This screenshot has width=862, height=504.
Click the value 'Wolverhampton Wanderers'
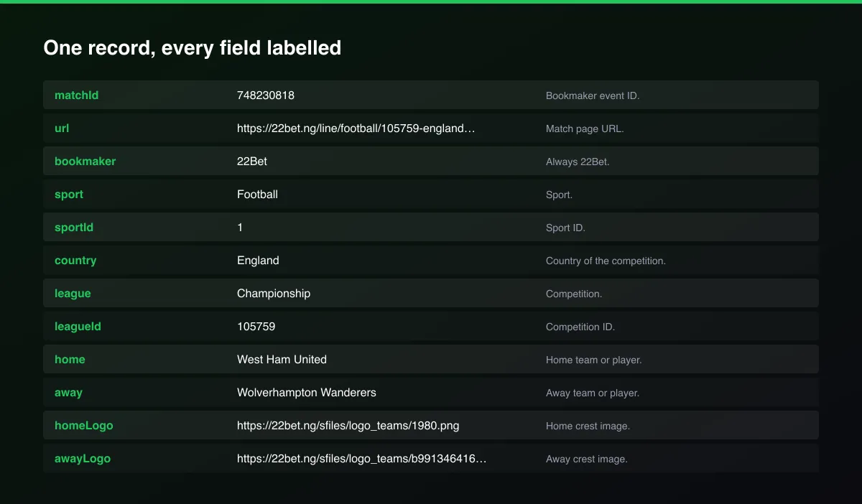pyautogui.click(x=307, y=392)
